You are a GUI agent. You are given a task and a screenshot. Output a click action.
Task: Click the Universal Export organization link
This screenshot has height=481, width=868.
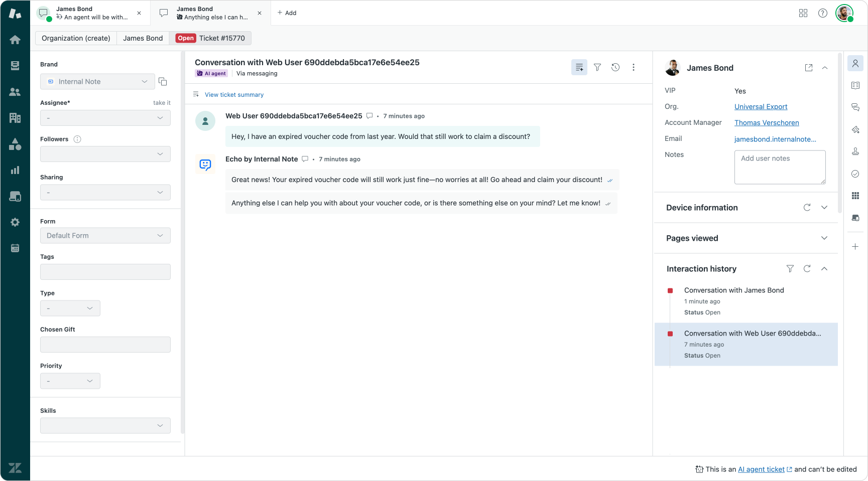pyautogui.click(x=761, y=107)
